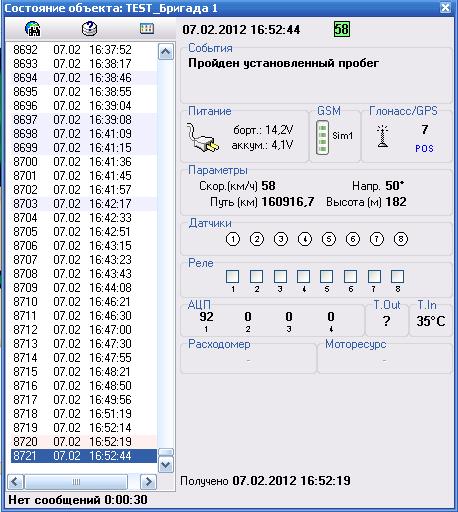The height and width of the screenshot is (512, 458).
Task: Toggle relay checkbox 1 in Реле
Action: 232,276
